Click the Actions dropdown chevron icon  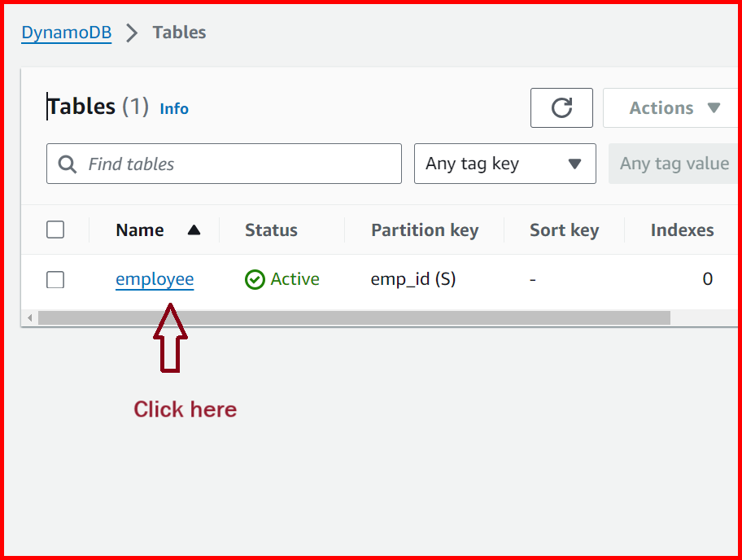[714, 107]
